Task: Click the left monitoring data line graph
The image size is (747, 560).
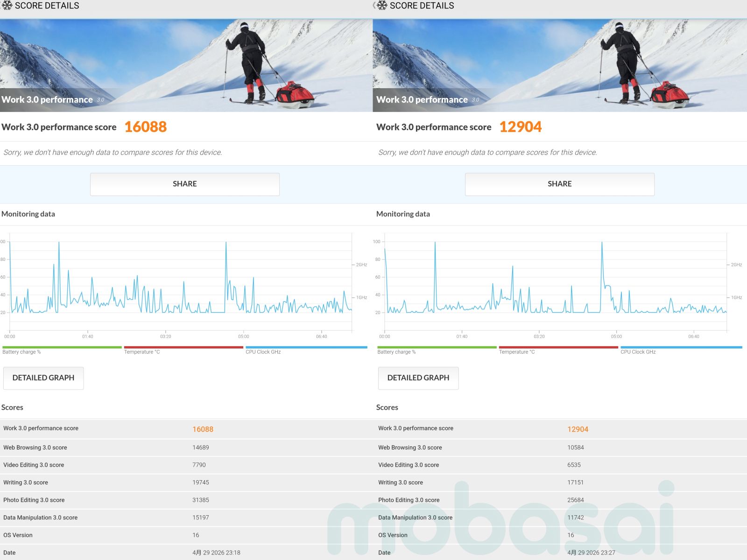Action: coord(180,285)
